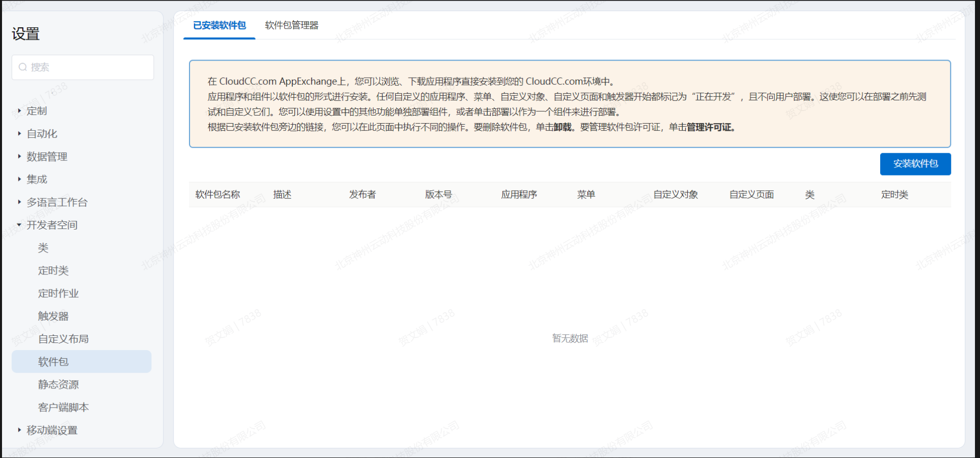Click the 安装软件包 button
The image size is (980, 458).
tap(915, 164)
